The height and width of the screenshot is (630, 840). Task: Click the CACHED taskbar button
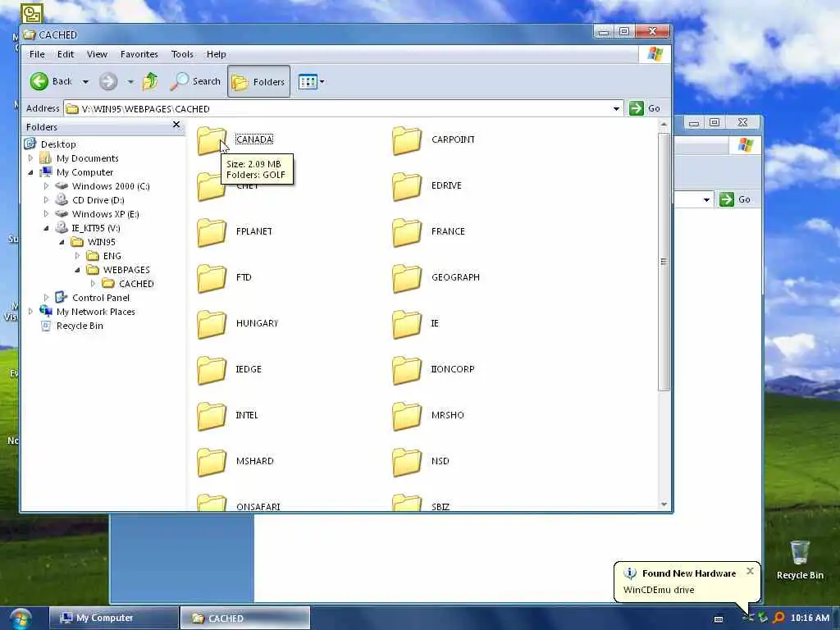tap(244, 618)
